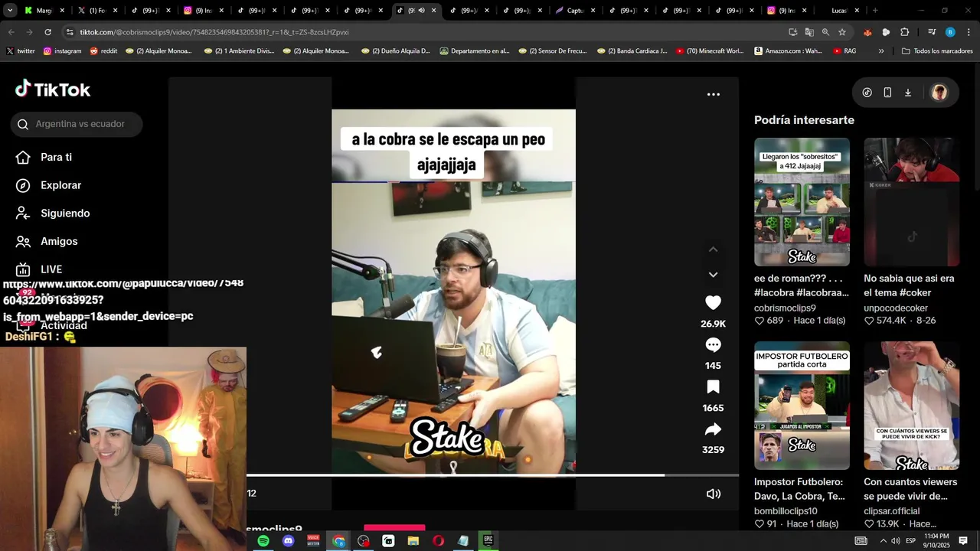The height and width of the screenshot is (551, 980).
Task: Open reddit bookmark
Action: tap(103, 51)
